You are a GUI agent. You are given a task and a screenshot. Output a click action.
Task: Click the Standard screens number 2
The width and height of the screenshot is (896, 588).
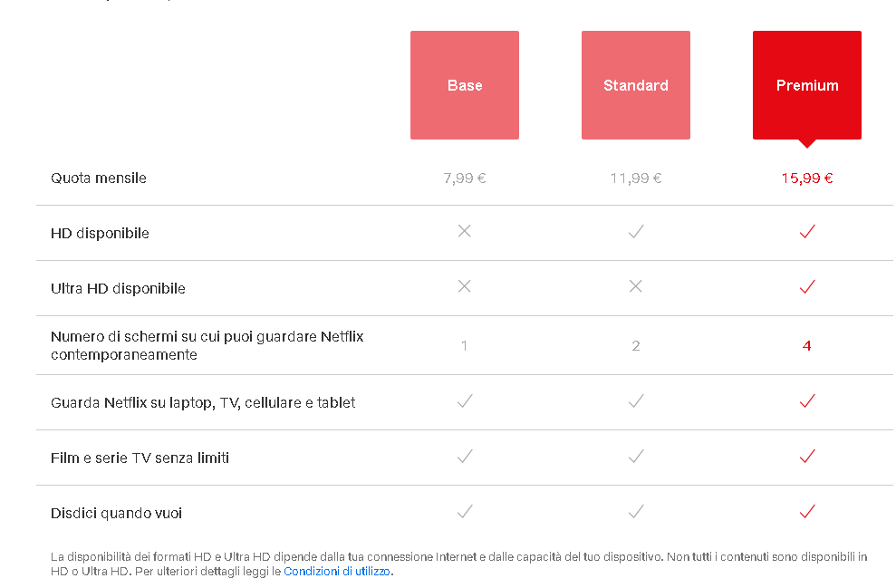click(635, 346)
